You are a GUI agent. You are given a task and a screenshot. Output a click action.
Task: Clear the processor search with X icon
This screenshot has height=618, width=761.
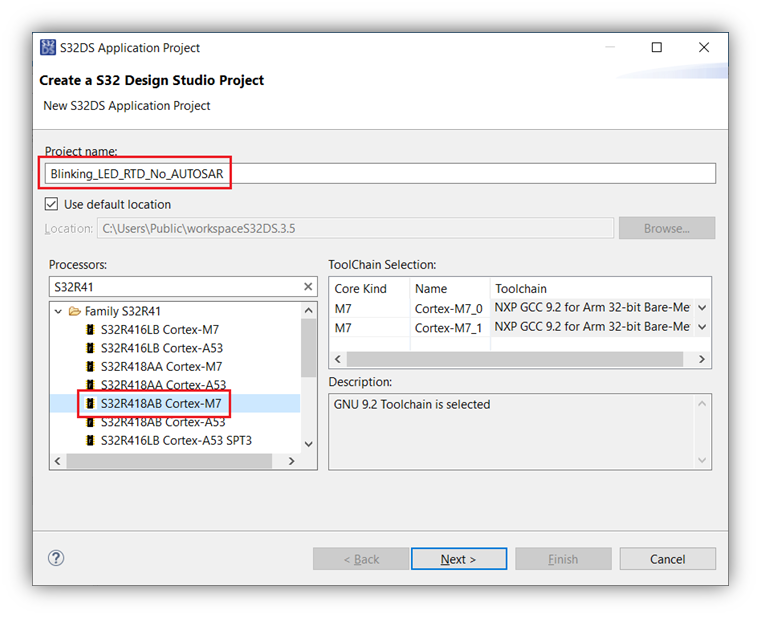[x=309, y=287]
